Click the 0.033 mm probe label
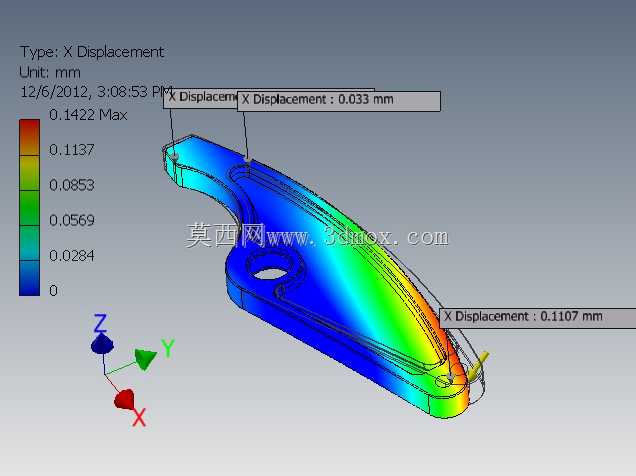The width and height of the screenshot is (636, 476). (x=339, y=101)
